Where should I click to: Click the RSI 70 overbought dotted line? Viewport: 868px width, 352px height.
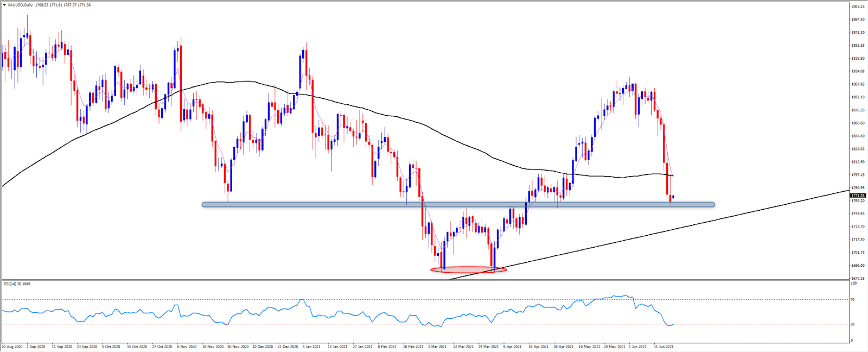point(380,299)
